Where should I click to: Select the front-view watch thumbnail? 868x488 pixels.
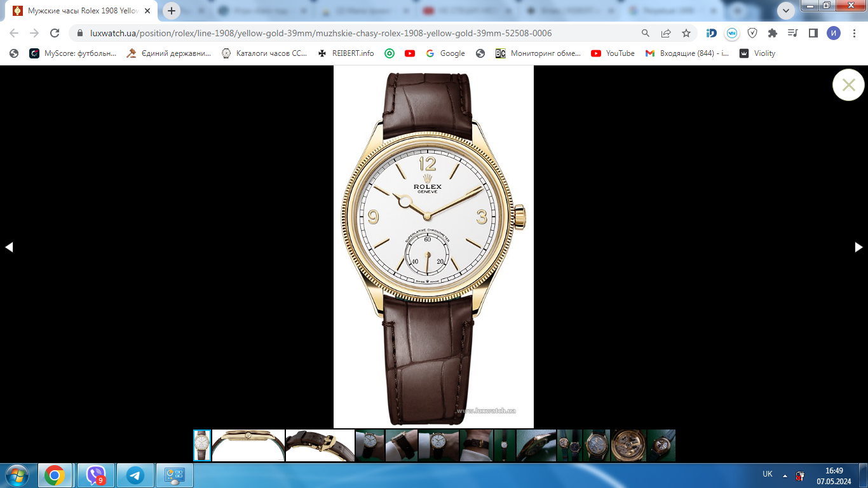click(202, 445)
